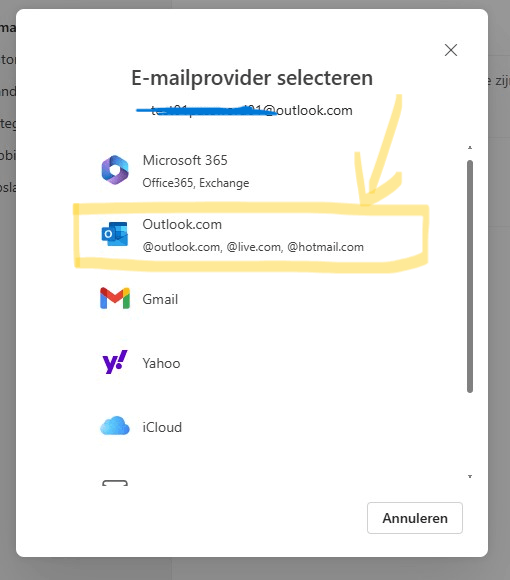Click the Office365, Exchange subtitle text
This screenshot has height=580, width=510.
pyautogui.click(x=196, y=183)
